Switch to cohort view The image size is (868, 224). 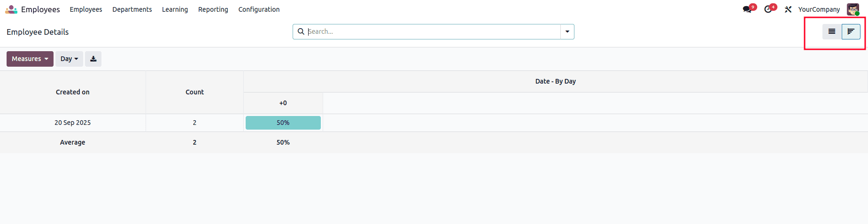[851, 31]
